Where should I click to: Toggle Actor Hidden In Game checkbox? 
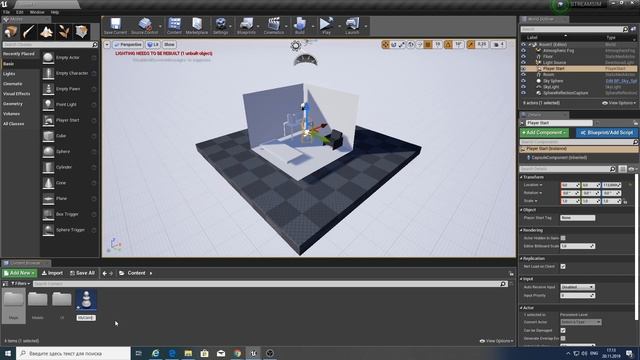click(563, 238)
